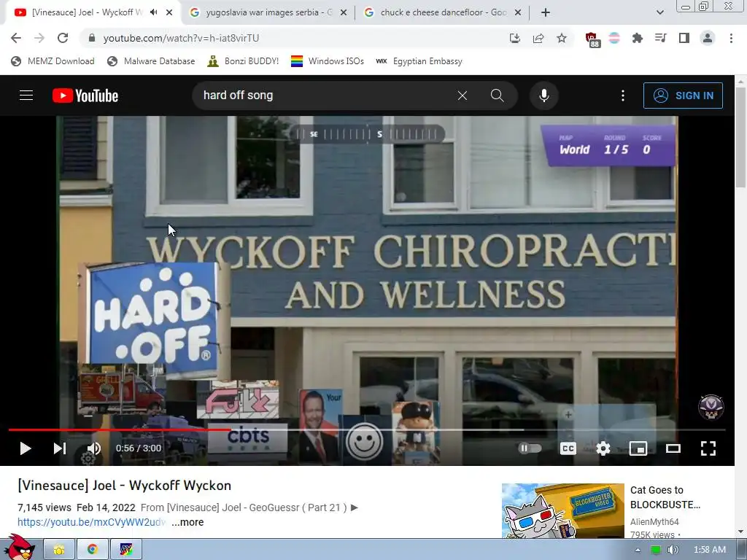Open the clock showing 1:58 AM
The width and height of the screenshot is (747, 560).
tap(709, 550)
